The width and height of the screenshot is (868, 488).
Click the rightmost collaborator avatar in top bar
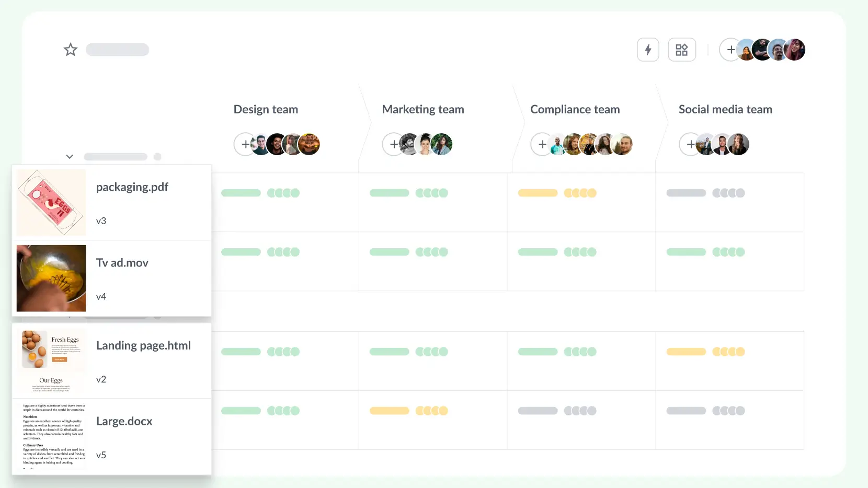click(x=794, y=50)
